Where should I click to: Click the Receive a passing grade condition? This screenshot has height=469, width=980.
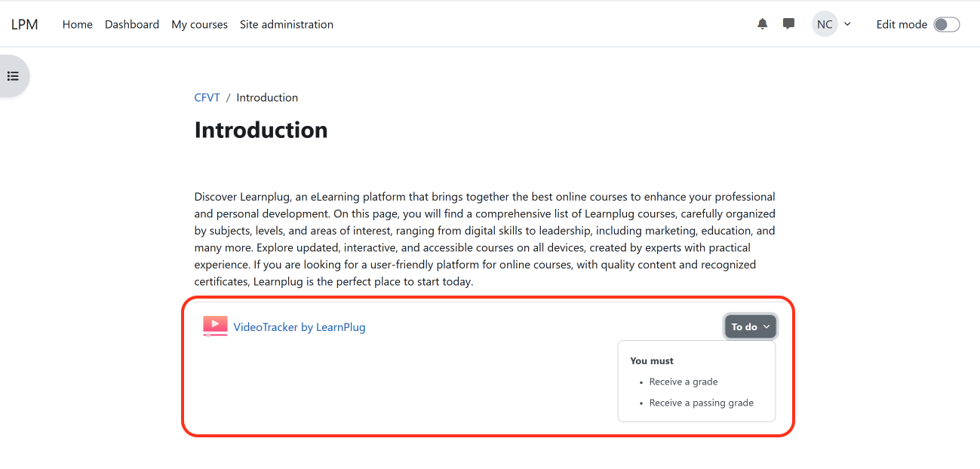(x=701, y=403)
